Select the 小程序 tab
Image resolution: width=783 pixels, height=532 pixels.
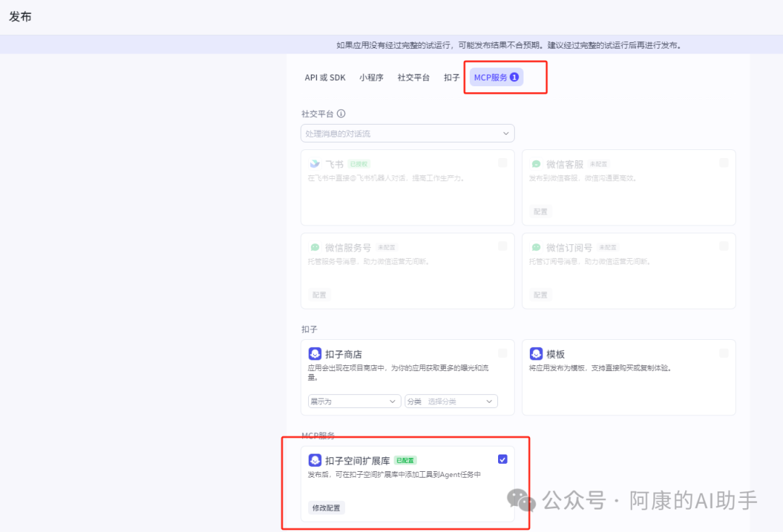371,78
